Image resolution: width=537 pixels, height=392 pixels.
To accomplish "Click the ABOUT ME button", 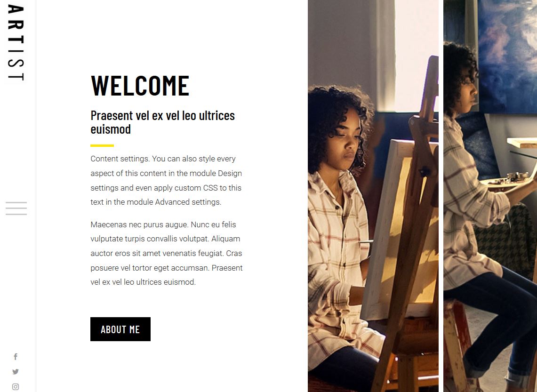I will (x=120, y=329).
